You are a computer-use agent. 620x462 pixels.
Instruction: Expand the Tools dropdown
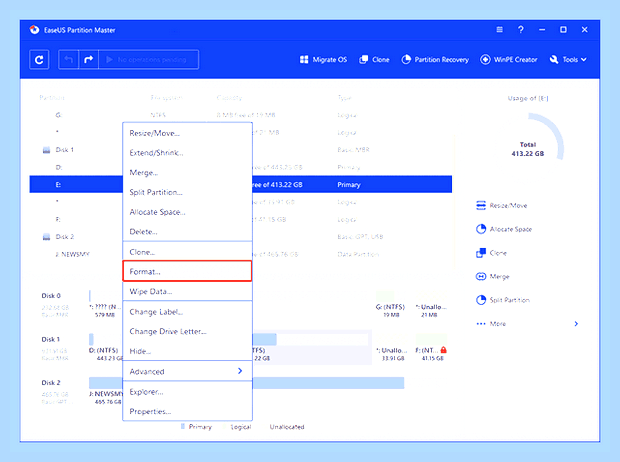568,60
